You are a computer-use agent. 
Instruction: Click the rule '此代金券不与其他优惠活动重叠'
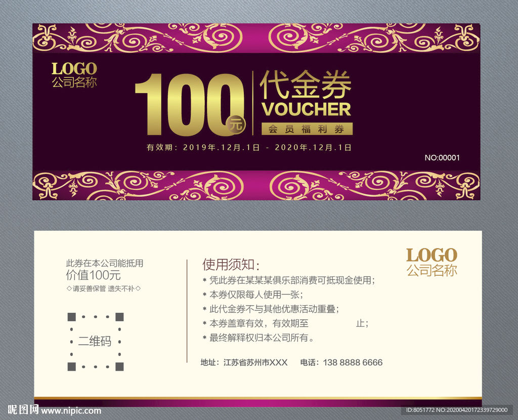(x=274, y=309)
